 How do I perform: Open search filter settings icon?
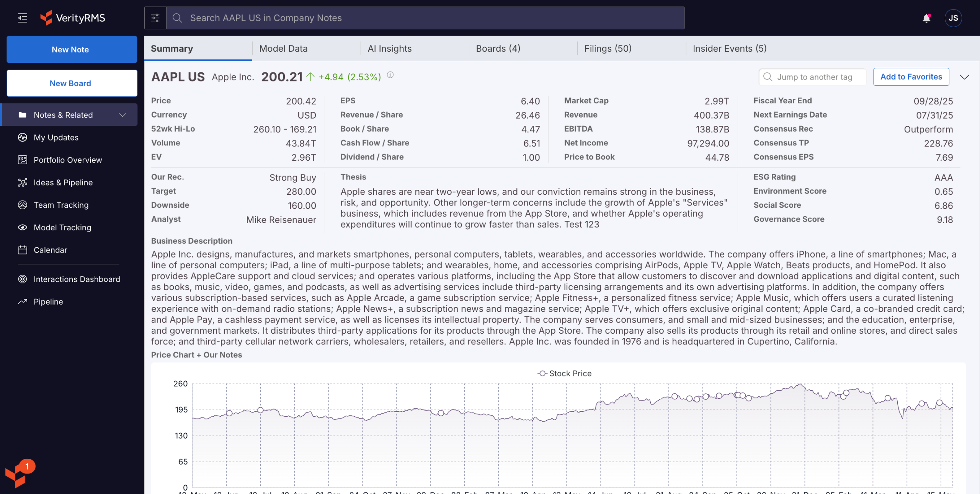155,18
